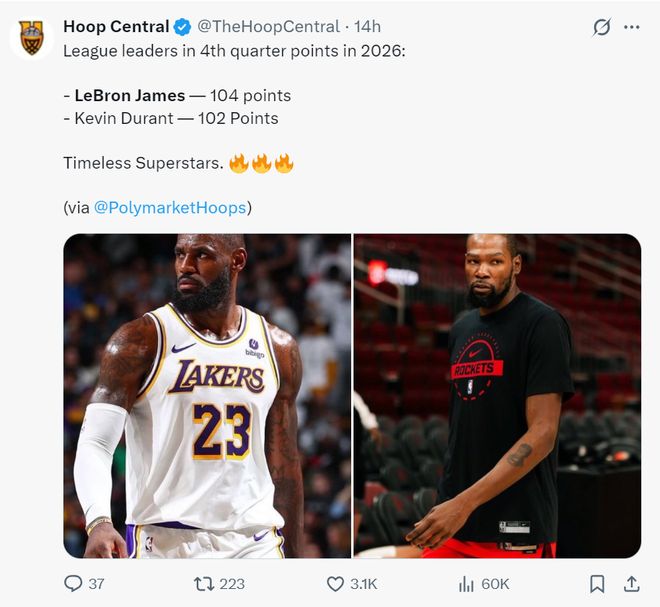The width and height of the screenshot is (660, 607).
Task: Click the 3.1K likes count
Action: tap(364, 583)
